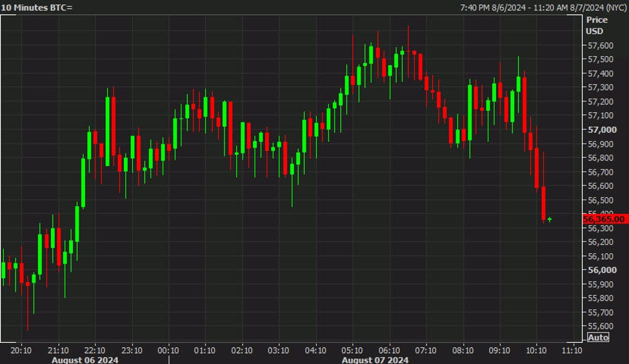629x364 pixels.
Task: Select the August 06 2024 date label
Action: point(86,360)
